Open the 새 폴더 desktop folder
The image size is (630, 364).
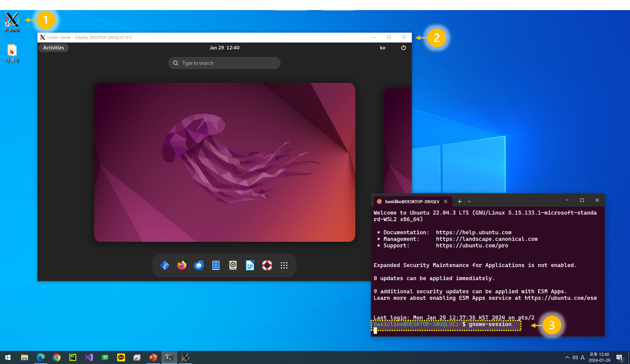[12, 53]
